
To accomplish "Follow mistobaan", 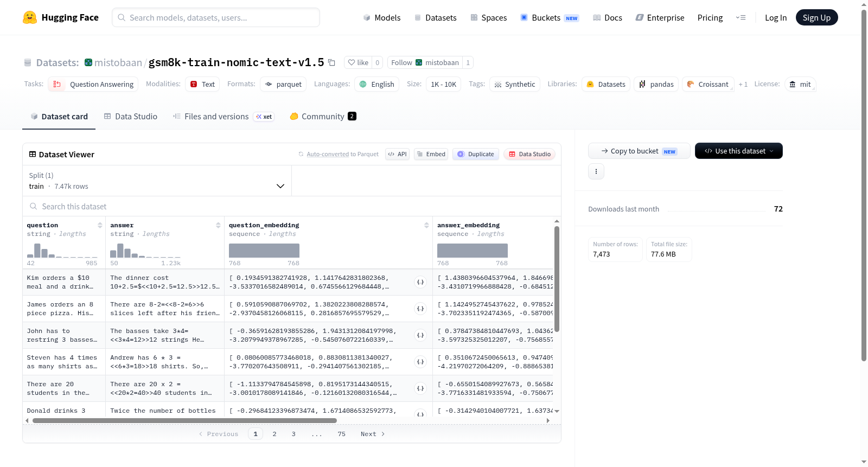I will tap(425, 62).
